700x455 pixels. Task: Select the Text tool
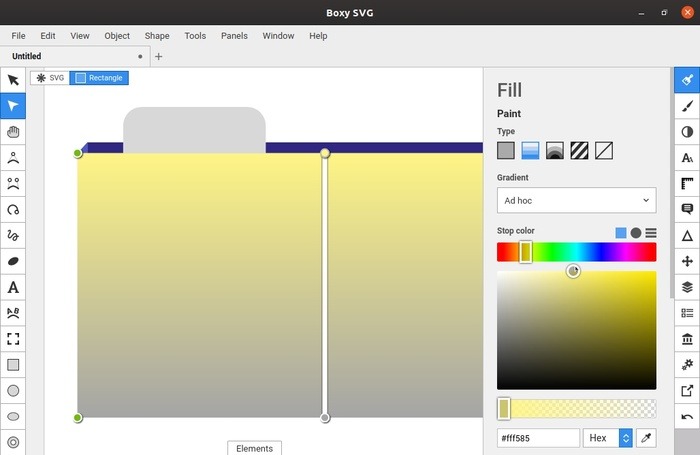click(13, 287)
